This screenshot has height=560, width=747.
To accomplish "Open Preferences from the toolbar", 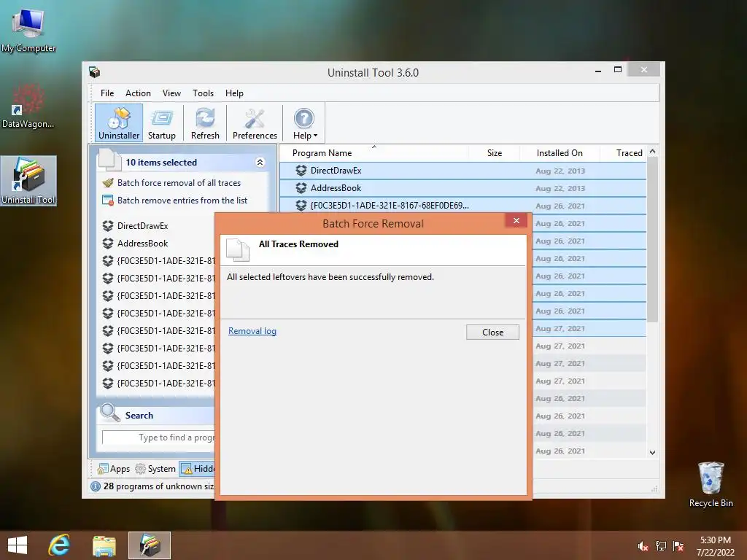I will 255,122.
